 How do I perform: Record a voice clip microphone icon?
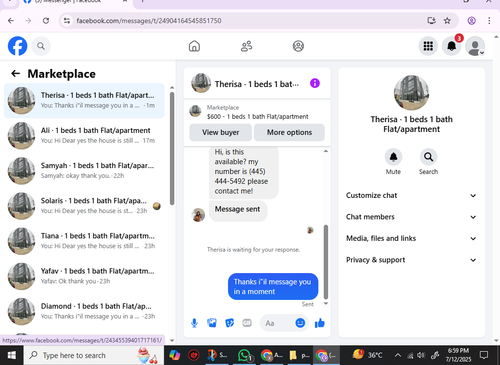[x=194, y=323]
